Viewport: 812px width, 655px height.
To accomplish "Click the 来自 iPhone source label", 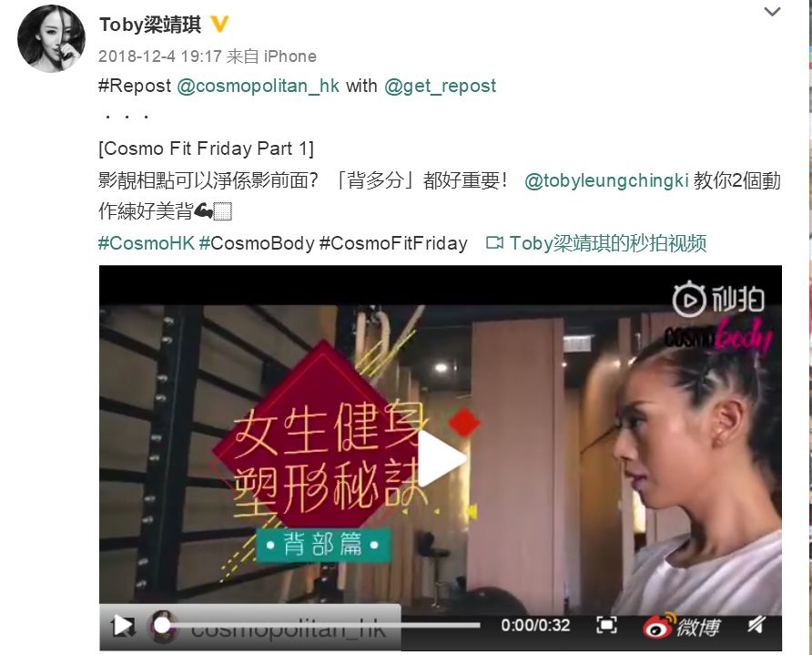I will pos(271,56).
